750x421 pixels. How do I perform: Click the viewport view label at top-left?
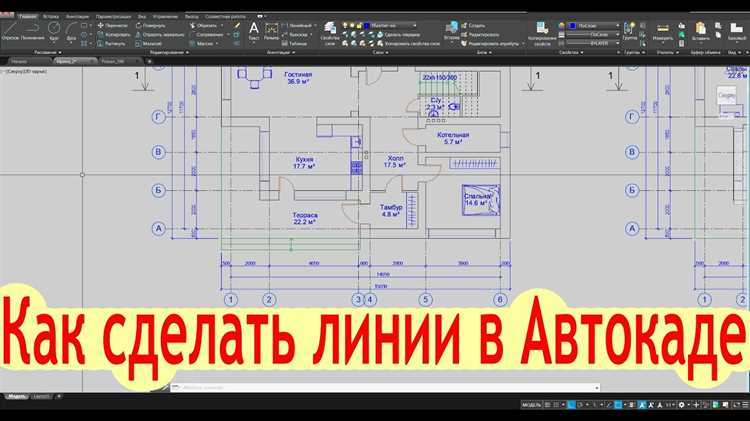(x=25, y=71)
